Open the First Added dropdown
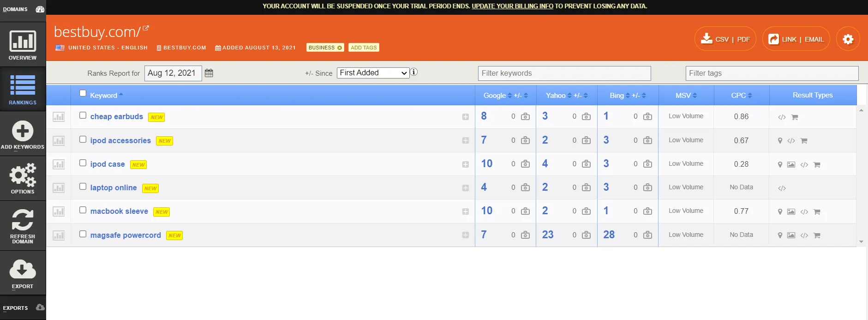Image resolution: width=868 pixels, height=320 pixels. tap(373, 73)
